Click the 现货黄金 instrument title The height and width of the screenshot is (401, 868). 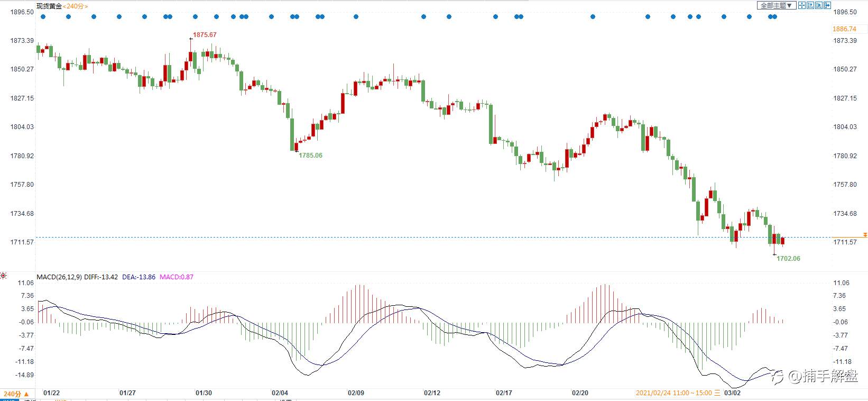click(x=49, y=6)
